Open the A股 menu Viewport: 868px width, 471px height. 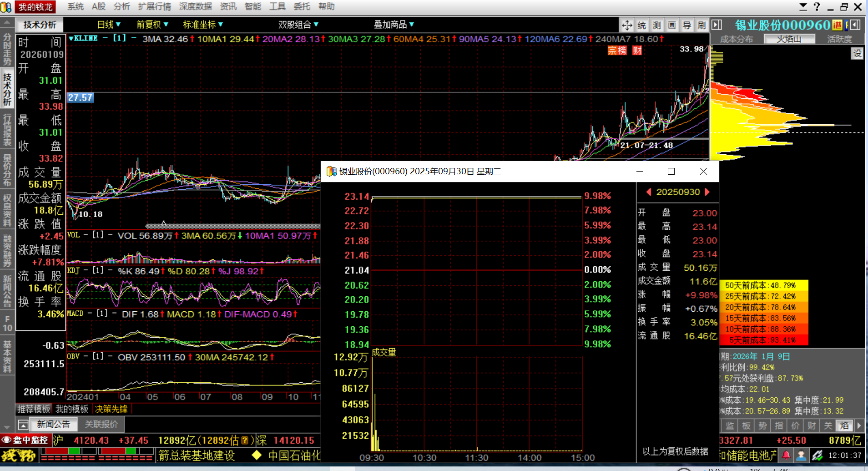(x=99, y=6)
